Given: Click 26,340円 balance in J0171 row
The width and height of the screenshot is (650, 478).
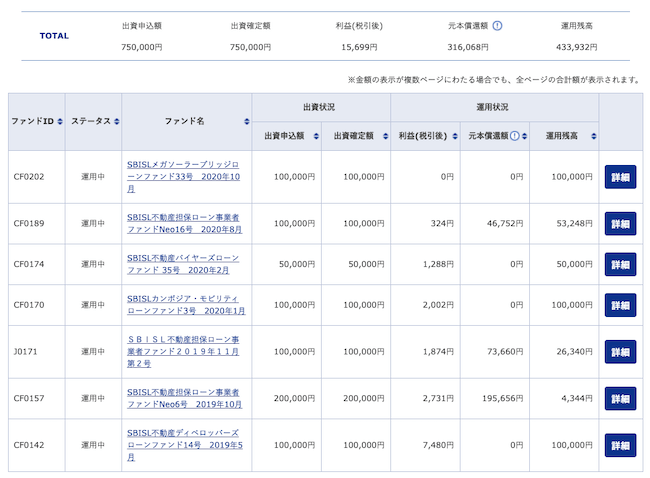Looking at the screenshot, I should click(575, 352).
